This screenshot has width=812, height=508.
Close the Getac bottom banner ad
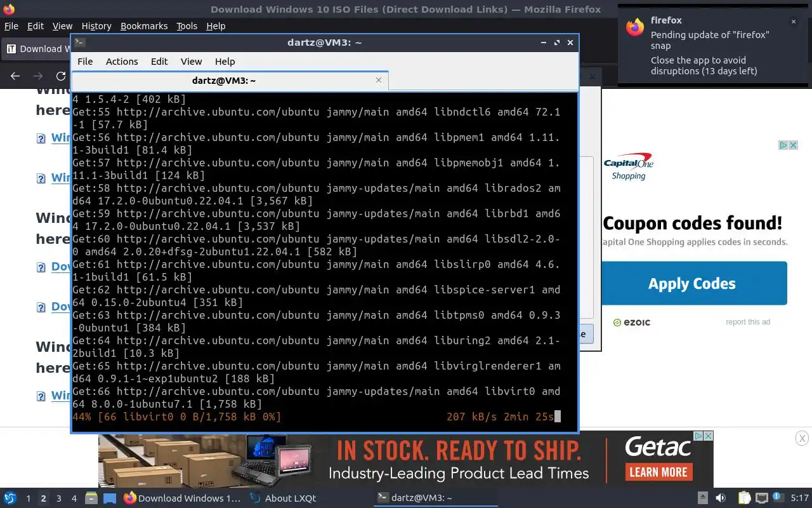(802, 438)
